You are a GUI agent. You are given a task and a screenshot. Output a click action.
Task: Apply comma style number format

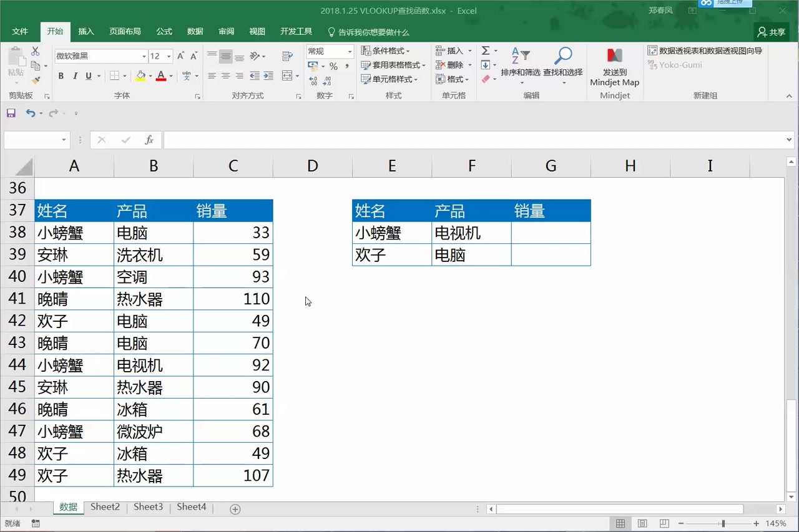(x=347, y=66)
